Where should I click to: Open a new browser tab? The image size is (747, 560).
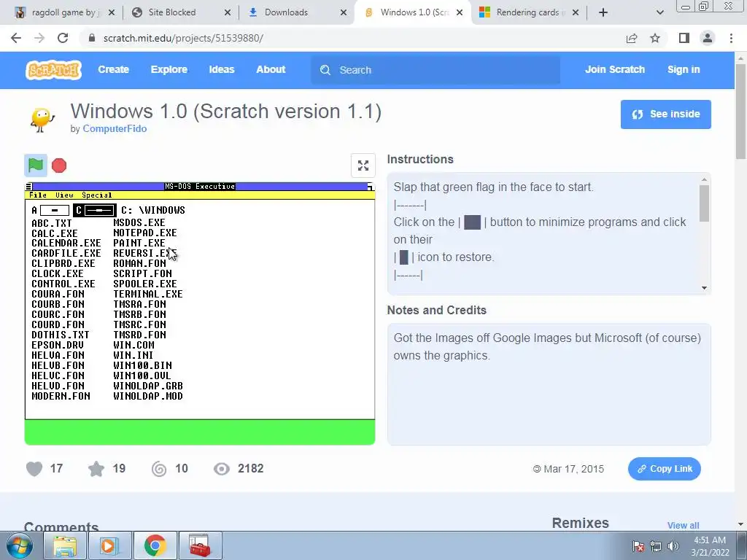(x=603, y=12)
